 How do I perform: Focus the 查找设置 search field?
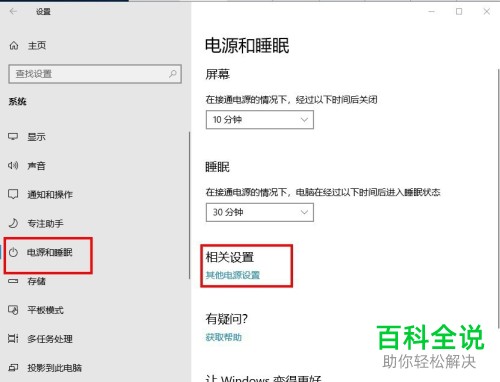click(x=95, y=74)
